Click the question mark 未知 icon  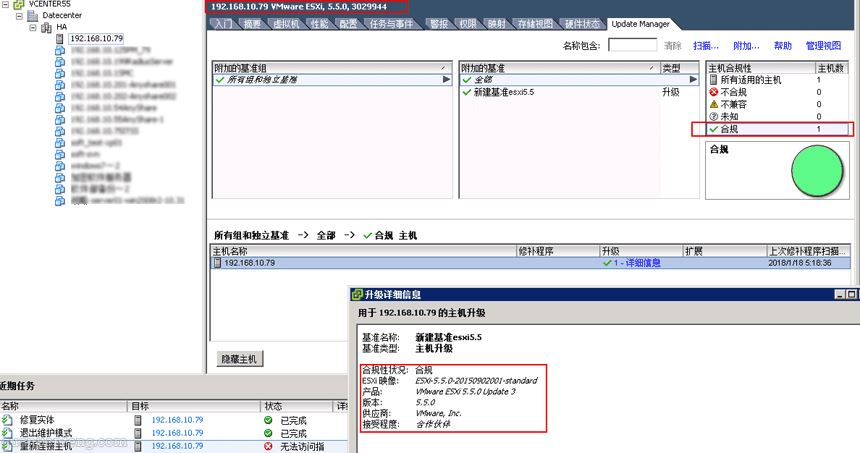pyautogui.click(x=714, y=116)
